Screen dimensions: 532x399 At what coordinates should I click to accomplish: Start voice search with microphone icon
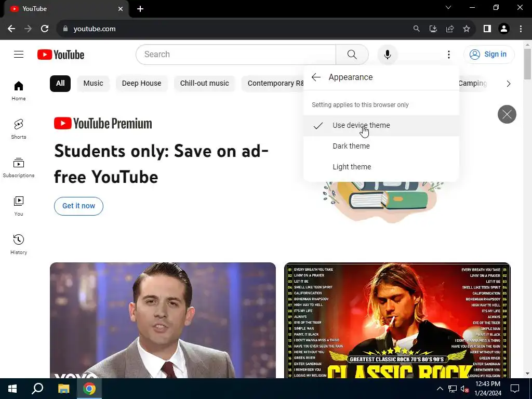[x=387, y=54]
